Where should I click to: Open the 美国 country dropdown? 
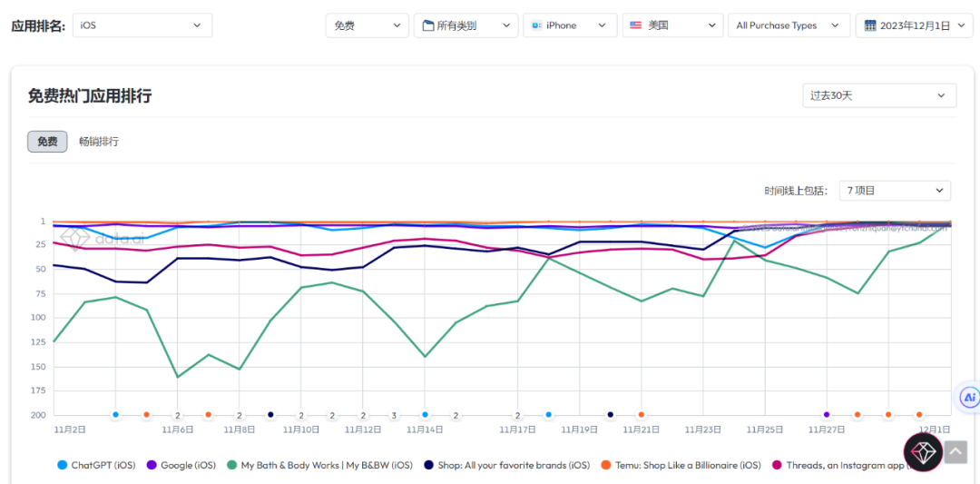pyautogui.click(x=672, y=25)
